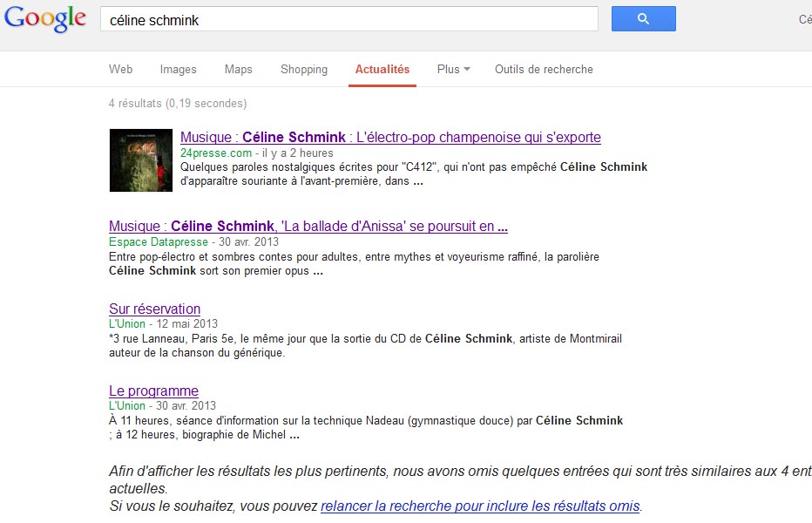812x523 pixels.
Task: Open the Sur réservation result
Action: coord(154,309)
